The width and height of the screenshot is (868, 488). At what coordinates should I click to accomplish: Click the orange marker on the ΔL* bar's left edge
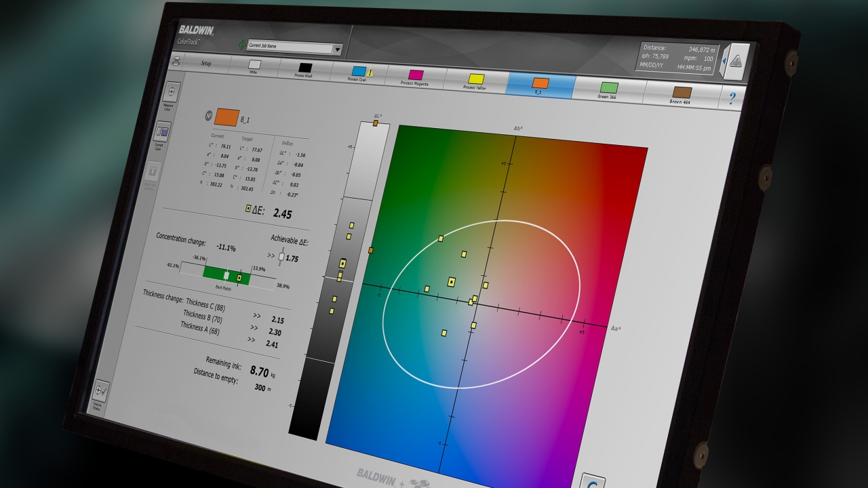click(x=370, y=251)
